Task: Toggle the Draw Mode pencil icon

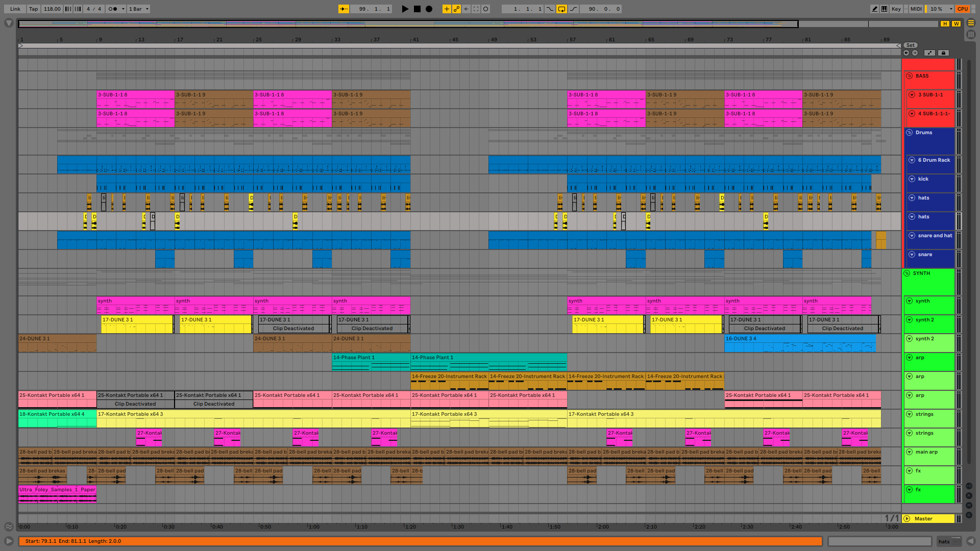Action: 874,9
